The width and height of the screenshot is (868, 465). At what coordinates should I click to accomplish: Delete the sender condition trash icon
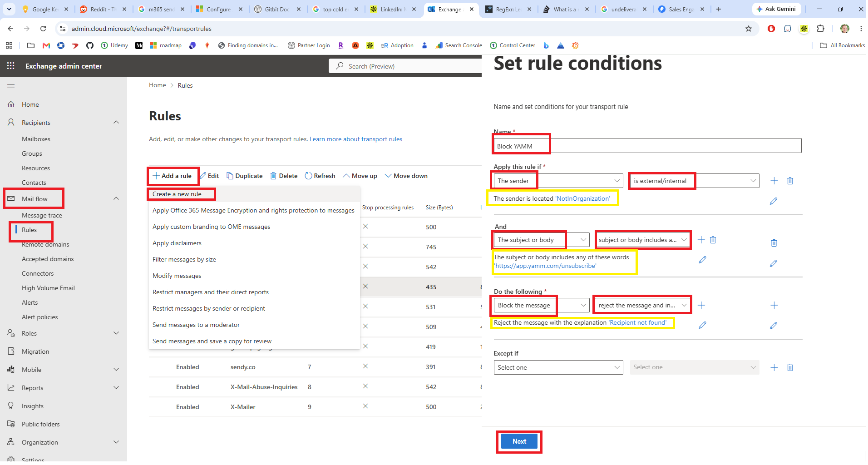(790, 181)
